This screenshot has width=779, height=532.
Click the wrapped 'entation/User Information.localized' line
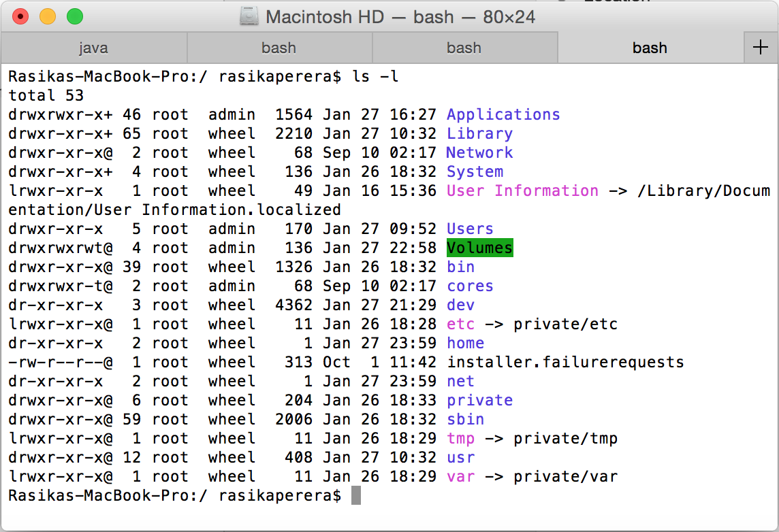click(174, 210)
